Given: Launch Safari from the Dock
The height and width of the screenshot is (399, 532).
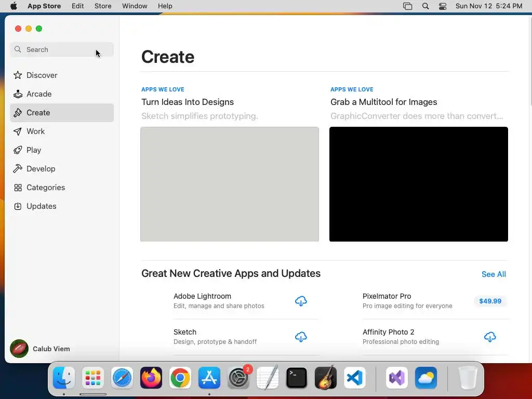Looking at the screenshot, I should (122, 378).
